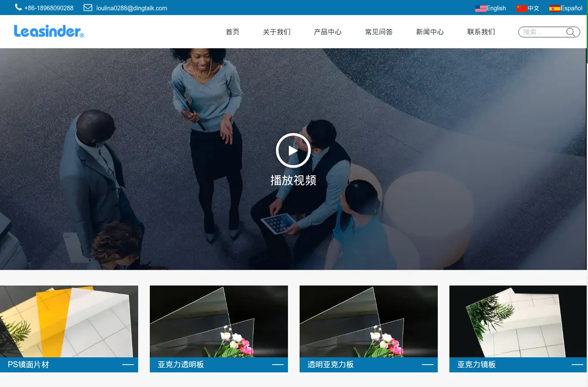Switch language to English
Image resolution: width=588 pixels, height=387 pixels.
click(496, 8)
